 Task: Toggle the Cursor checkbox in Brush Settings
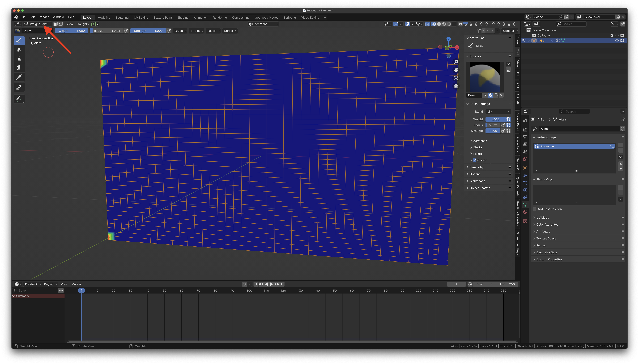(475, 160)
